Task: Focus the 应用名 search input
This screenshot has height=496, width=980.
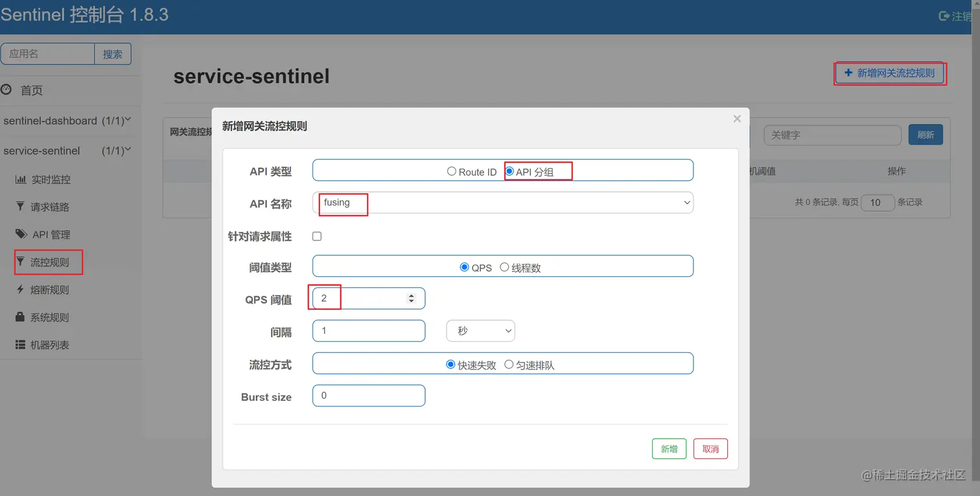Action: (48, 54)
